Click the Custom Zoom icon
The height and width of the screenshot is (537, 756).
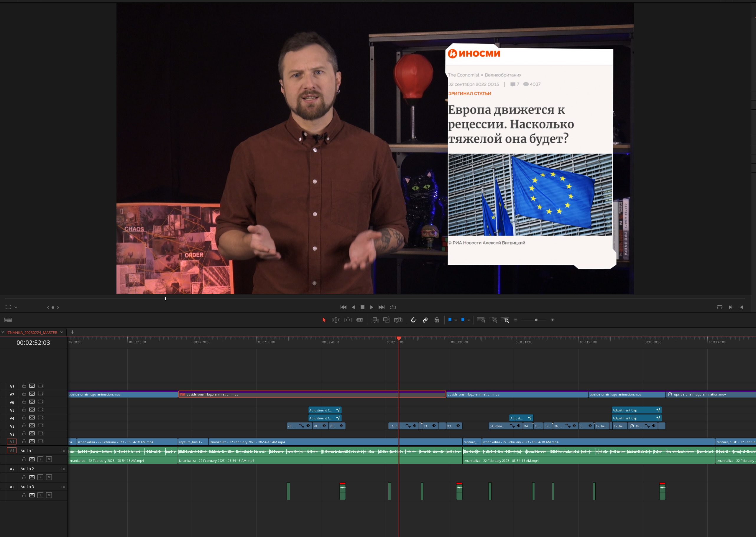[505, 320]
